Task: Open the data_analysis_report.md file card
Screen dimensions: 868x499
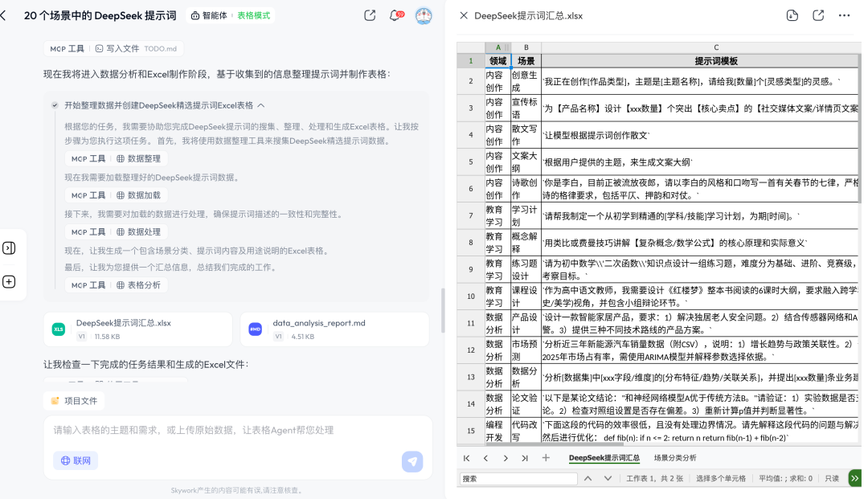Action: click(334, 329)
